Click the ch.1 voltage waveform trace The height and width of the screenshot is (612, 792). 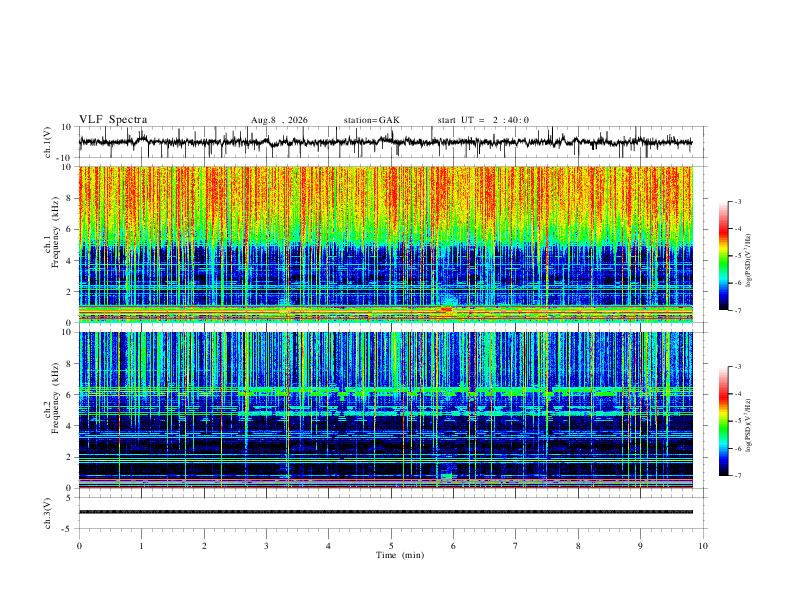385,142
